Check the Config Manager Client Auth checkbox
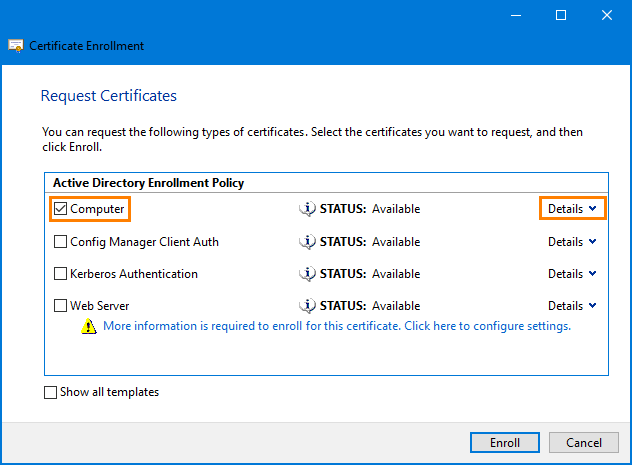632x465 pixels. [60, 242]
